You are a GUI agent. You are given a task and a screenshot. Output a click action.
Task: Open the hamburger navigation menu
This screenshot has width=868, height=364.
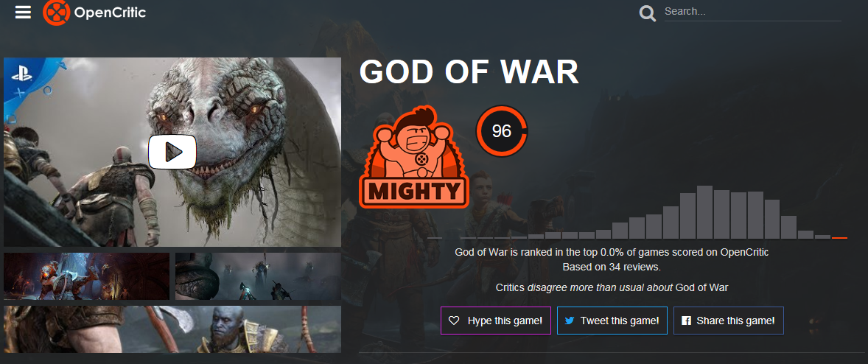[x=24, y=13]
